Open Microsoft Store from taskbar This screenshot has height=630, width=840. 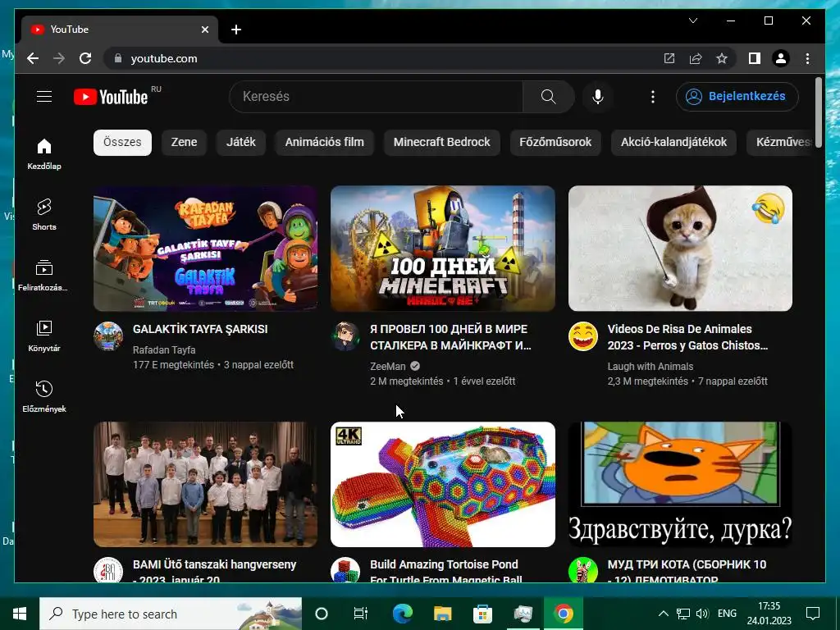coord(482,614)
